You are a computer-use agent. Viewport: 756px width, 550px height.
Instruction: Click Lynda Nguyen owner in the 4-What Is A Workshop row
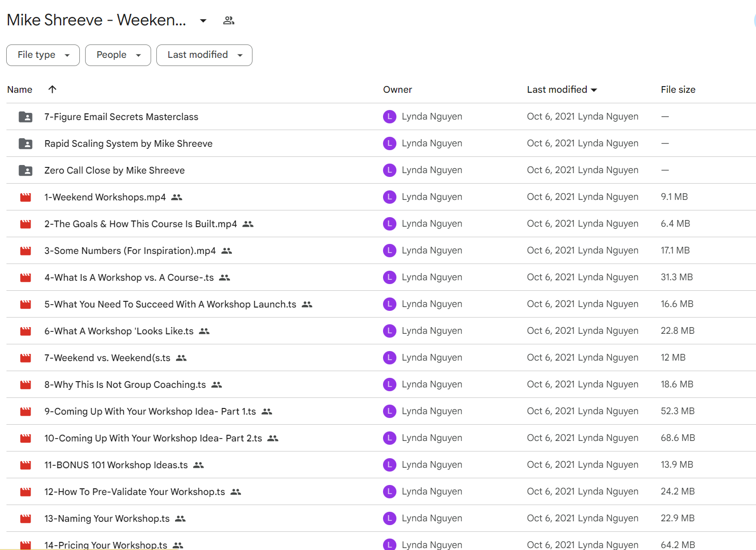[x=432, y=277]
